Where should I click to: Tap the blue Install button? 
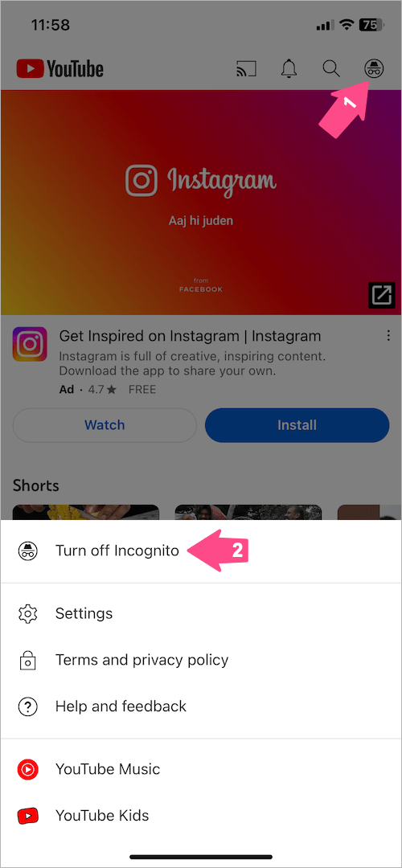pos(297,425)
